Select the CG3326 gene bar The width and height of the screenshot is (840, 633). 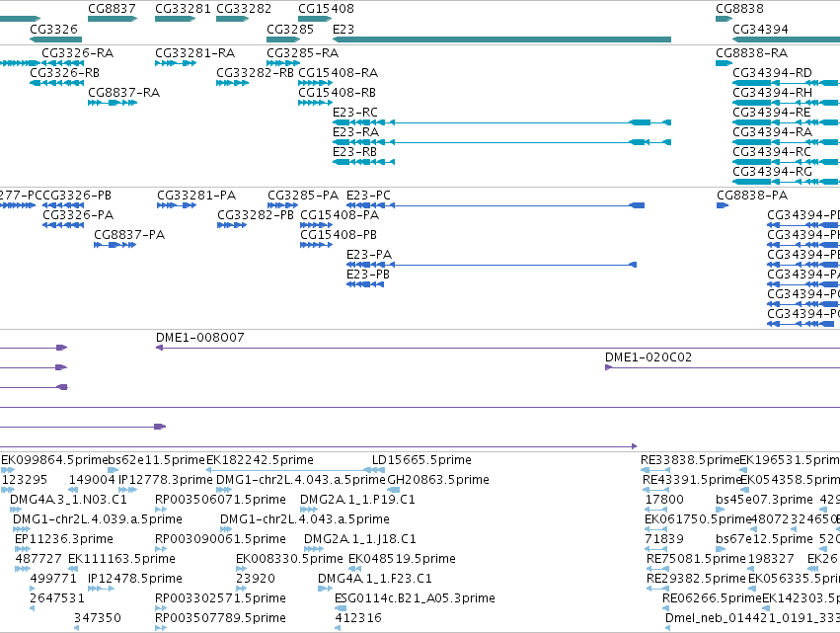click(x=55, y=40)
